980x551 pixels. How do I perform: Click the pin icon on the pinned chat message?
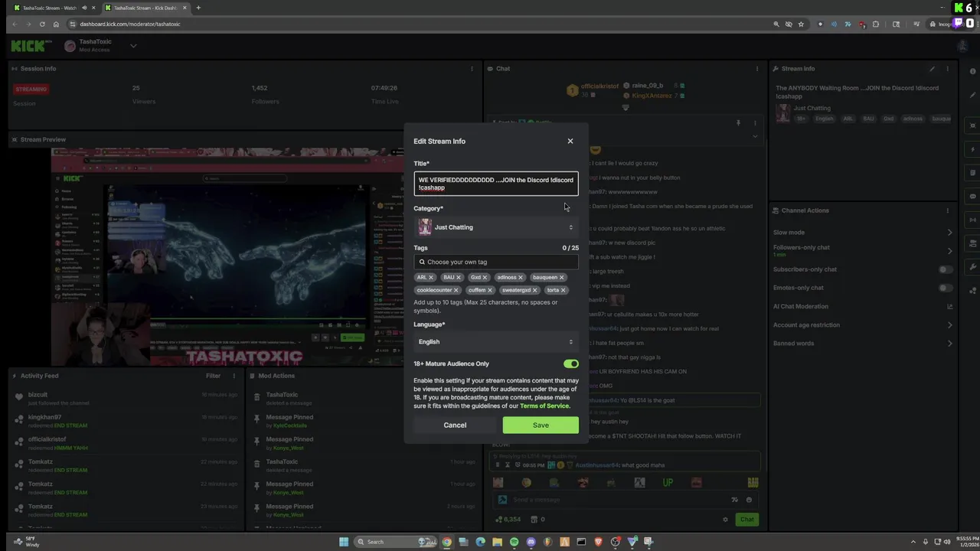tap(738, 122)
